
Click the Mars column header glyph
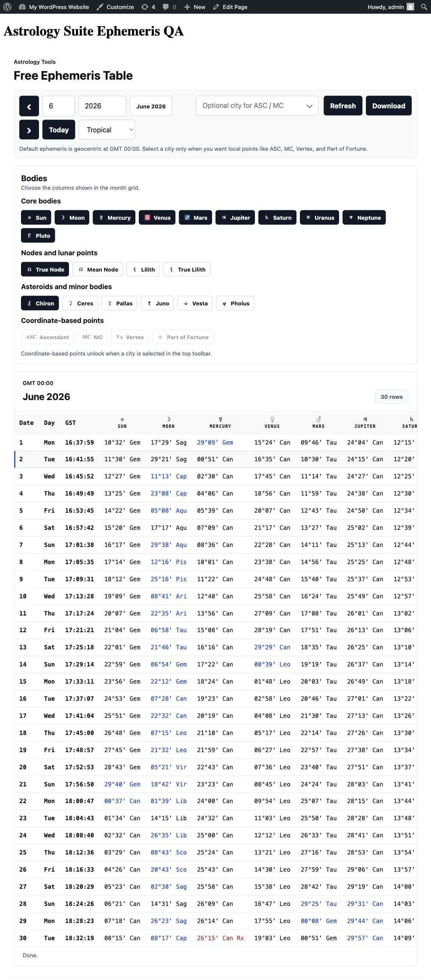(x=318, y=419)
